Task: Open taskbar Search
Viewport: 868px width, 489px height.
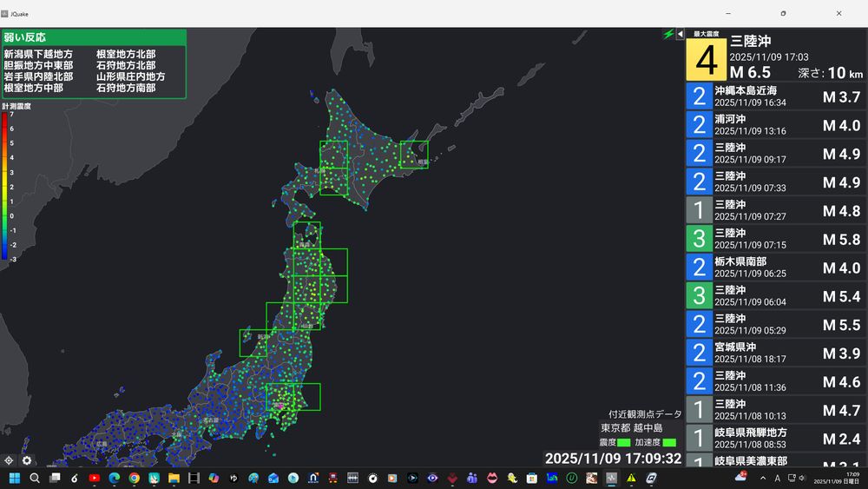Action: (x=35, y=478)
